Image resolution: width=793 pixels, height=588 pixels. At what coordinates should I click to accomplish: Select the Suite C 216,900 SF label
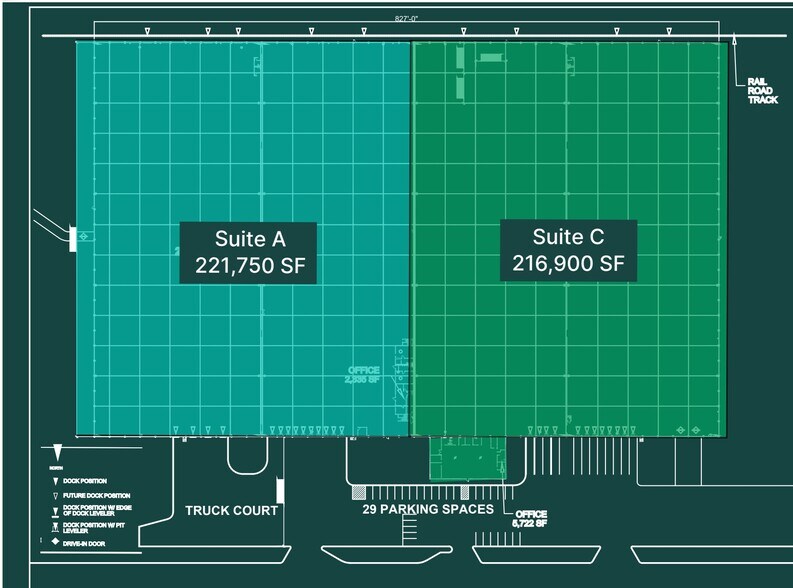pos(568,250)
